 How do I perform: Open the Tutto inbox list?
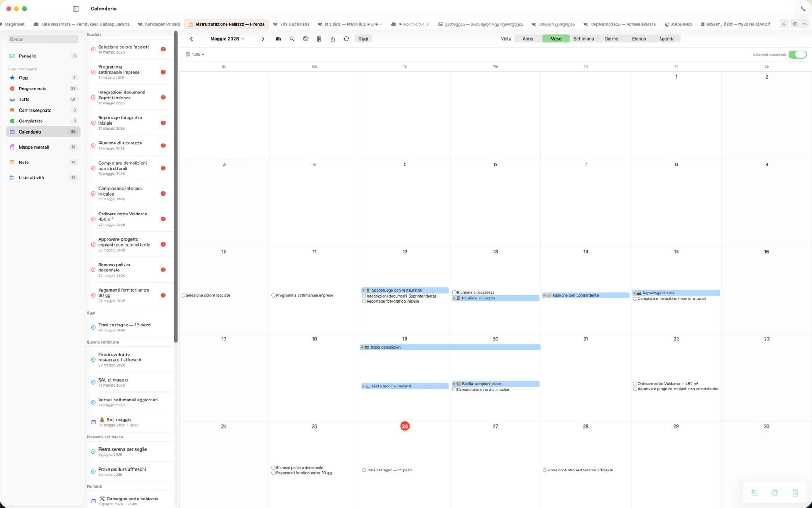point(43,99)
